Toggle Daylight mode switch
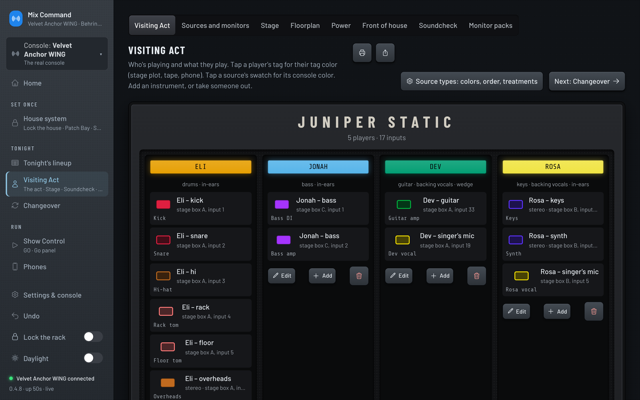640x400 pixels. pyautogui.click(x=93, y=358)
